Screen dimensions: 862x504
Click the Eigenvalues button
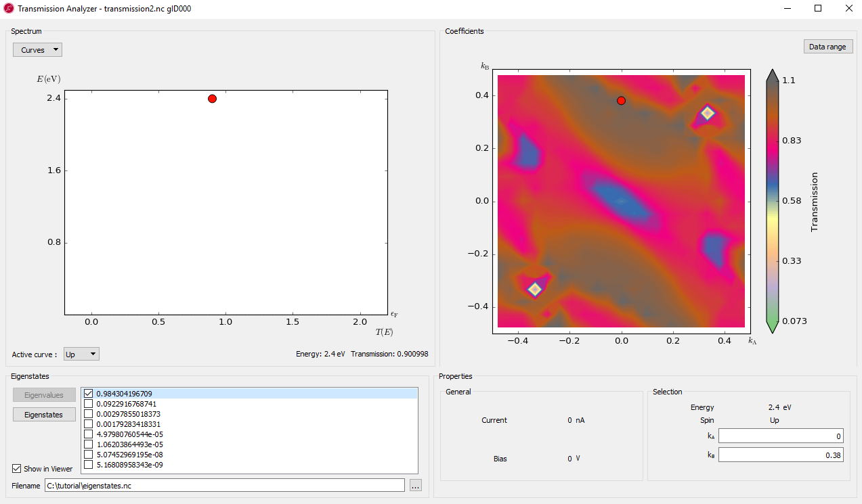44,394
